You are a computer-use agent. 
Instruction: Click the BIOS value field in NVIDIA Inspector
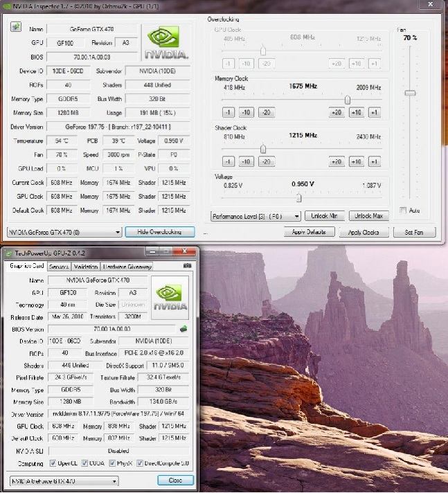[x=92, y=57]
